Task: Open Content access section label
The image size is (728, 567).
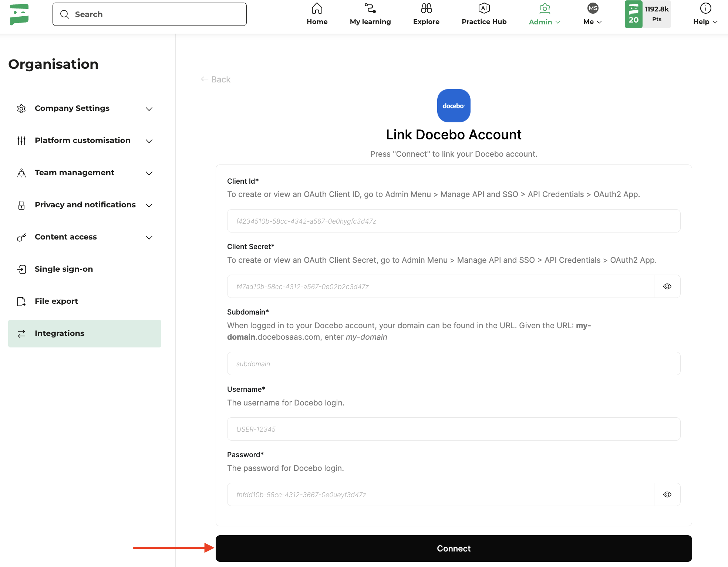Action: (66, 237)
